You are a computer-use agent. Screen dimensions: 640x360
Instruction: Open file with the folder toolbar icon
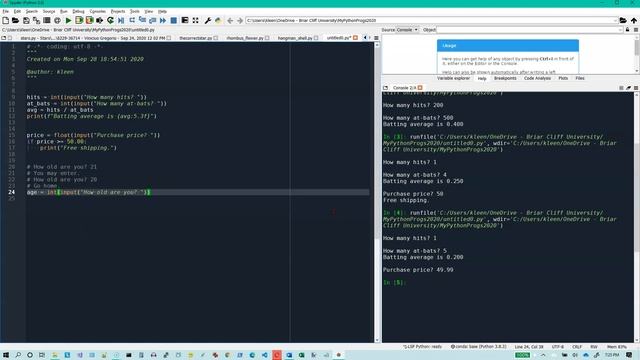[x=15, y=20]
